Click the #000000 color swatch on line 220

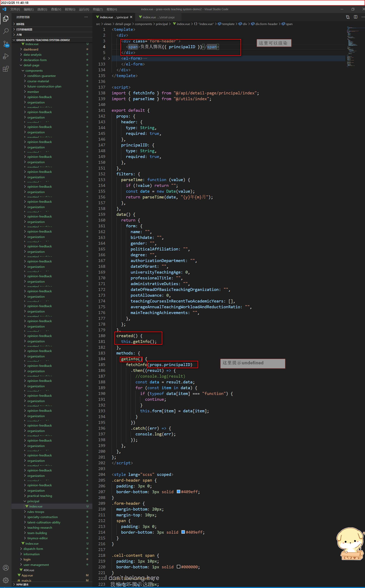[178, 567]
